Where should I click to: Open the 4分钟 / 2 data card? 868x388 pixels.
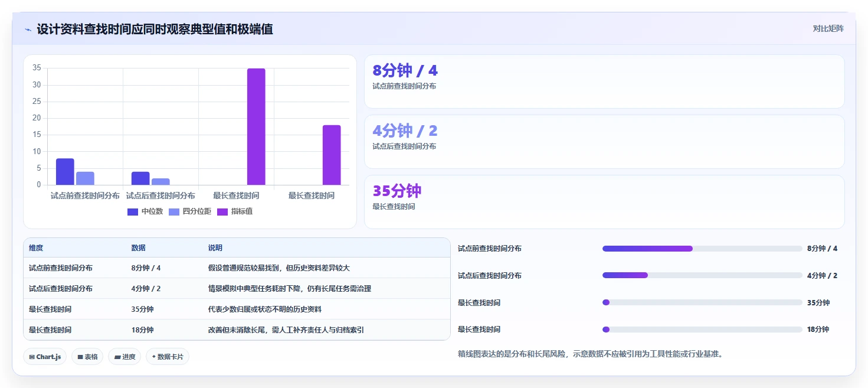click(x=604, y=142)
